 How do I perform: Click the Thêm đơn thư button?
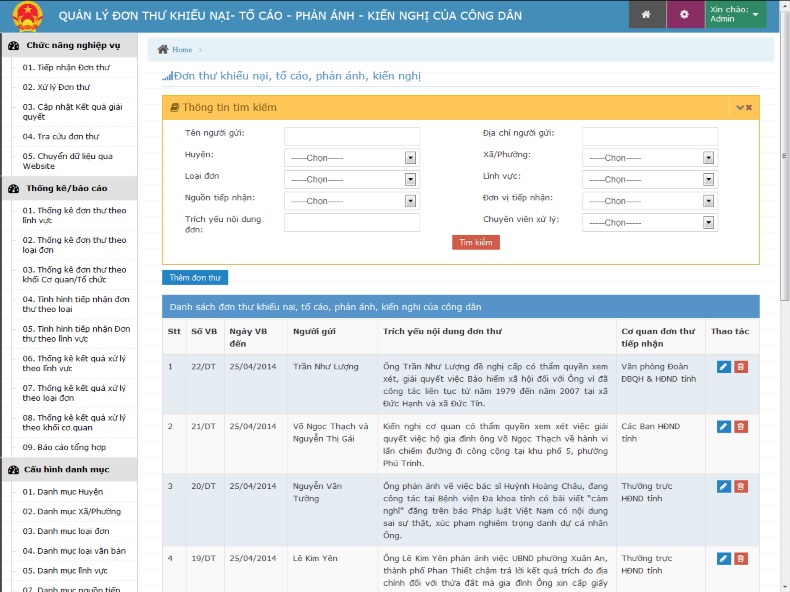coord(195,277)
